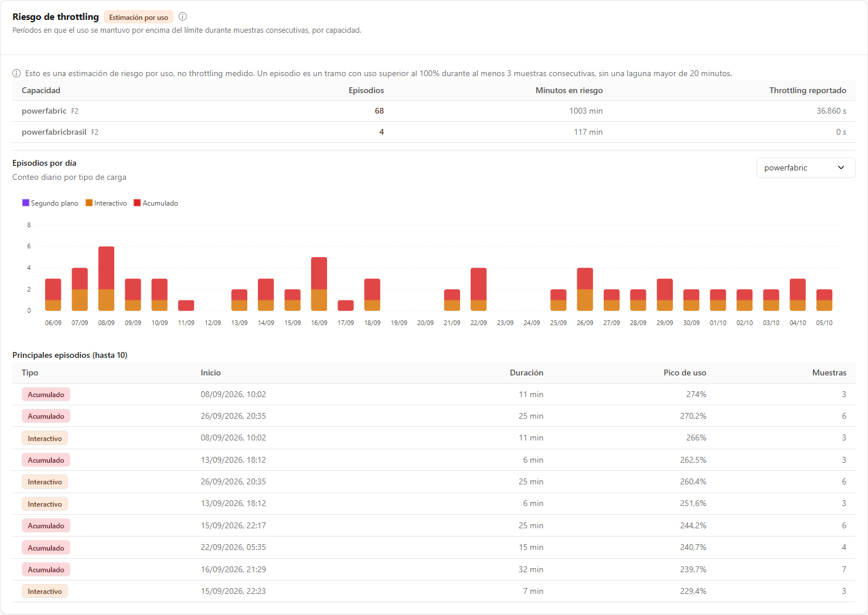Click Acumulado badge with 270,2% peak
This screenshot has height=615, width=868.
tap(46, 416)
